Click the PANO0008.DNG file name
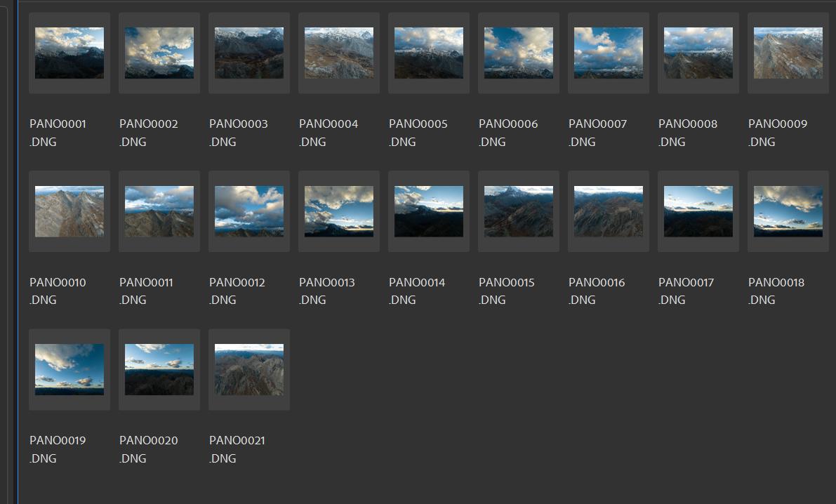The height and width of the screenshot is (504, 836). 688,133
